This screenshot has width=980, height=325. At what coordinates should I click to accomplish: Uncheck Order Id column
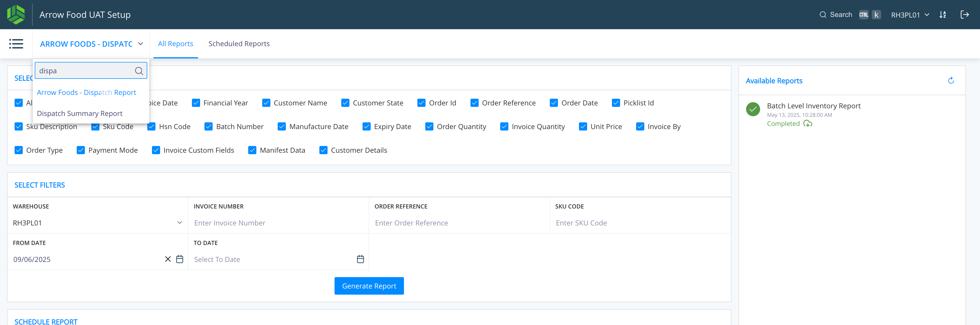tap(421, 103)
